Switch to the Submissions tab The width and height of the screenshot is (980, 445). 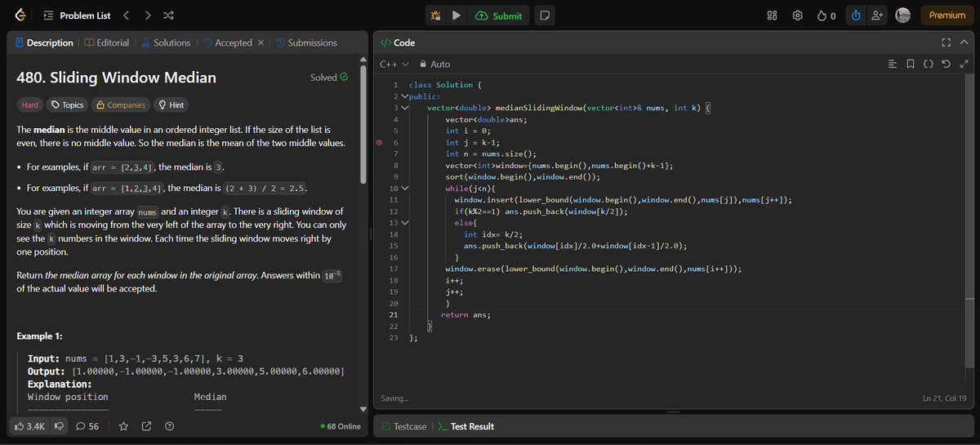tap(306, 42)
